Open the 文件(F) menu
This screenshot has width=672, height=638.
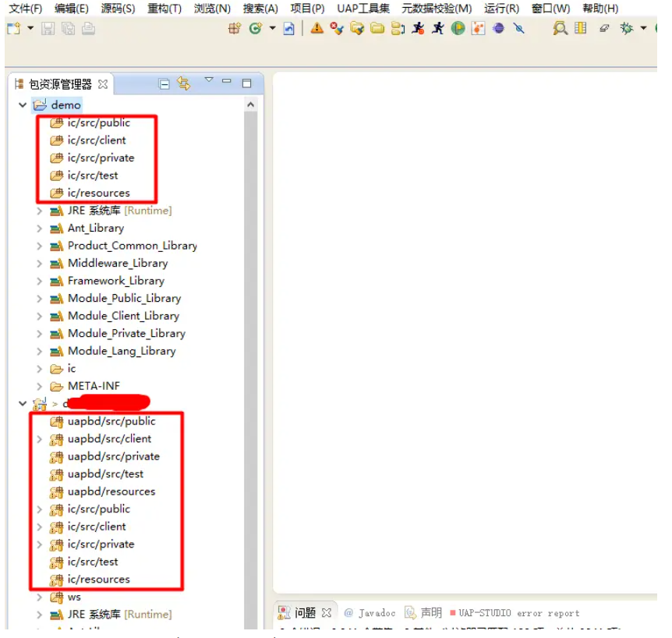tap(26, 8)
